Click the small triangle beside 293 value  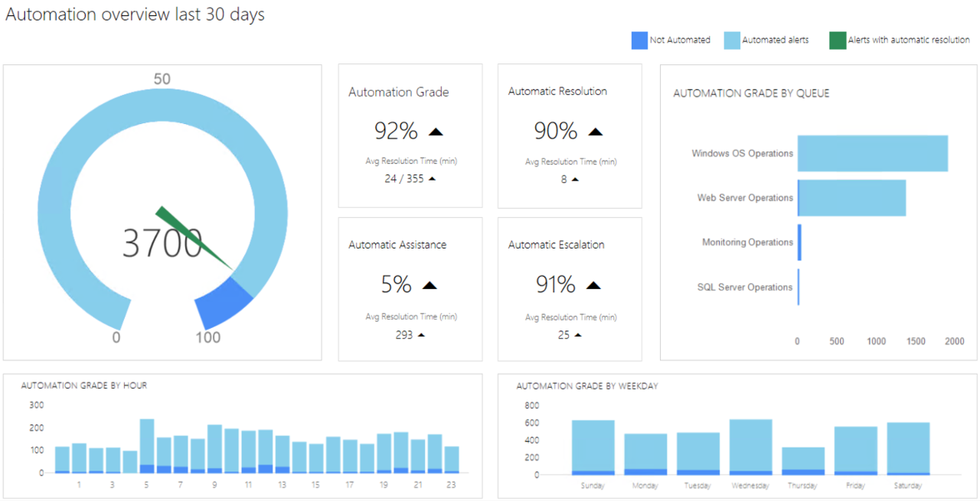coord(421,335)
